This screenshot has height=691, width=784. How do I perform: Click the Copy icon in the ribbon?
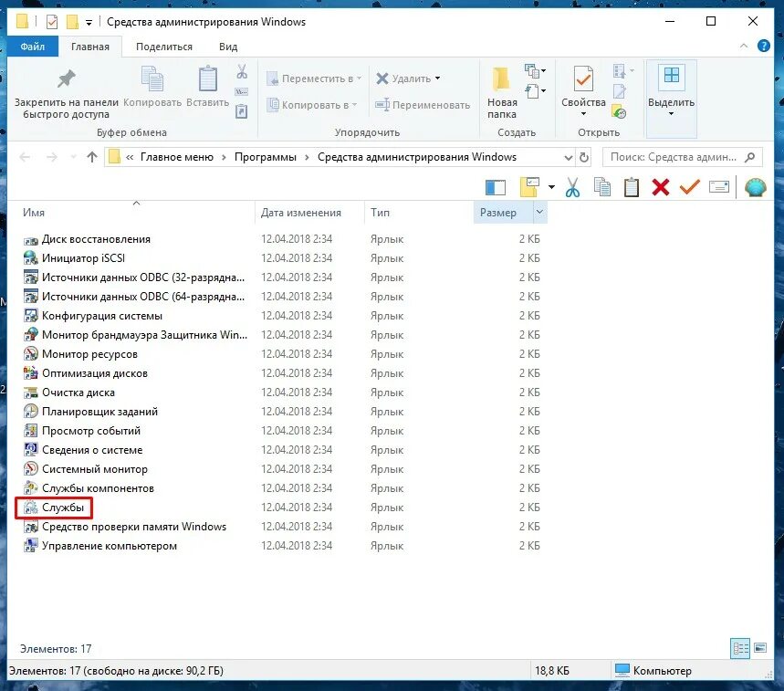[152, 79]
